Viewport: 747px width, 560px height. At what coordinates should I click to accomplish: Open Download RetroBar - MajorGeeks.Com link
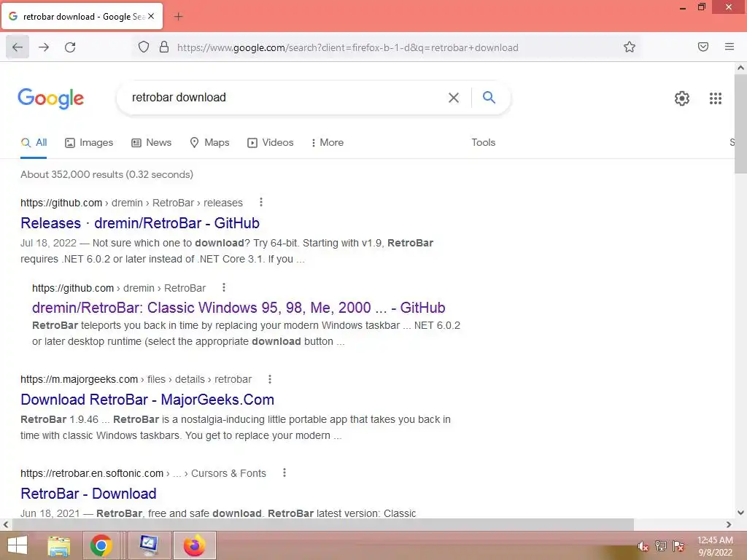pos(147,400)
